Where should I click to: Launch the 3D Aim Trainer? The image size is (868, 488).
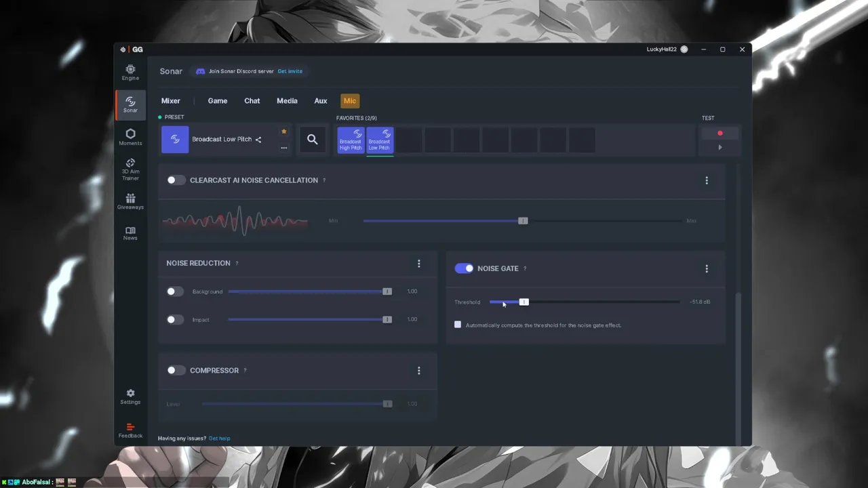(130, 169)
